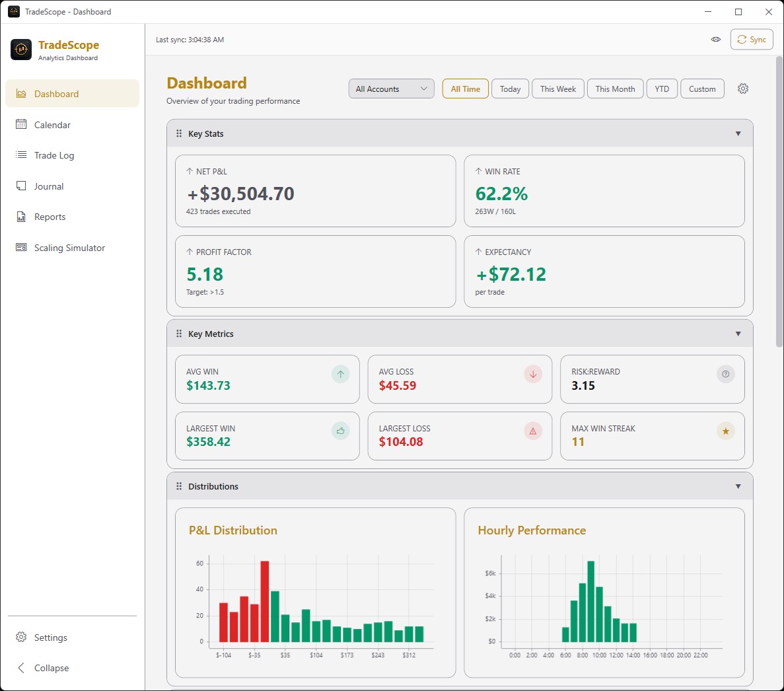Click the Risk:Reward help question icon

[x=725, y=375]
